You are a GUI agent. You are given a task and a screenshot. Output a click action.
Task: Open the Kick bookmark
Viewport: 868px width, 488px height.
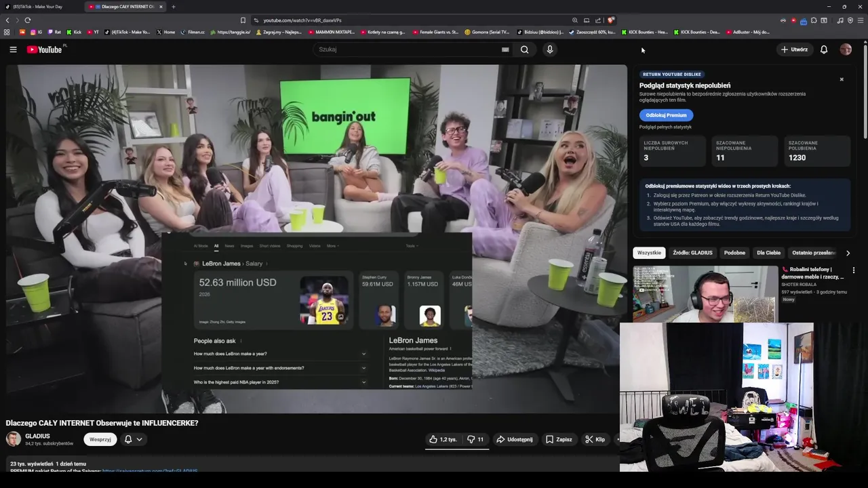pos(73,32)
